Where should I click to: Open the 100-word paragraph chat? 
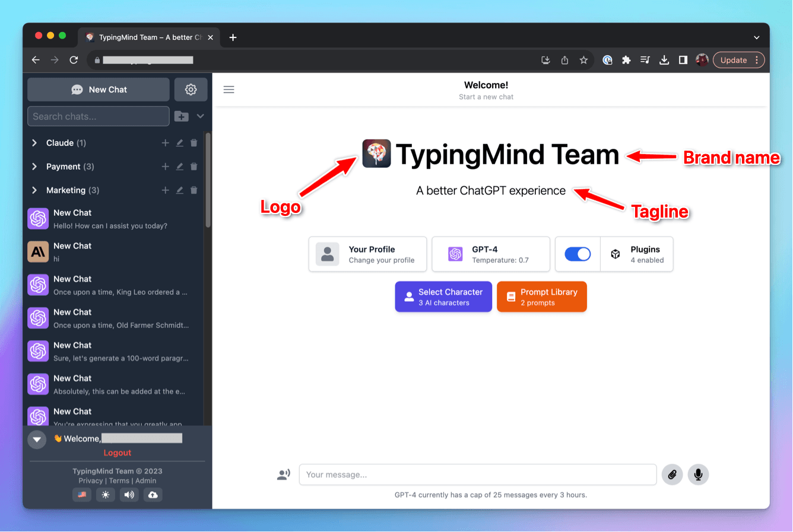point(114,352)
